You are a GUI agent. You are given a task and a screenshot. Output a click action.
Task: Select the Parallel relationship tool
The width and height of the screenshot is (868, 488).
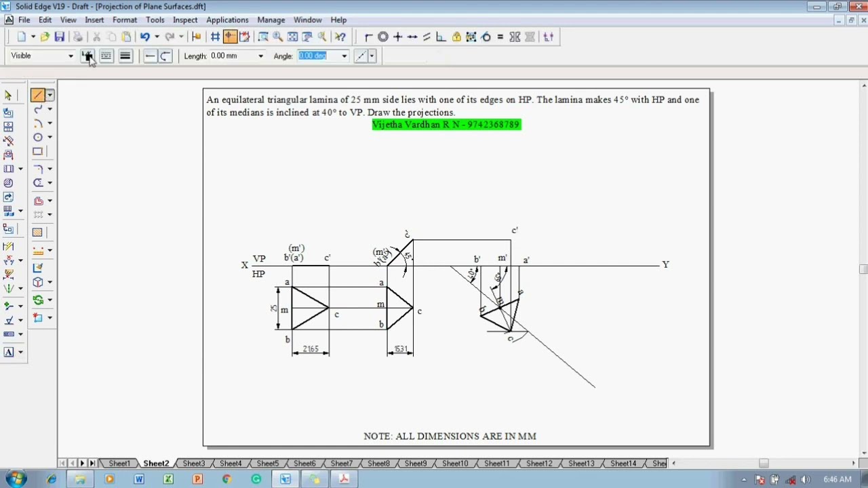click(x=427, y=37)
